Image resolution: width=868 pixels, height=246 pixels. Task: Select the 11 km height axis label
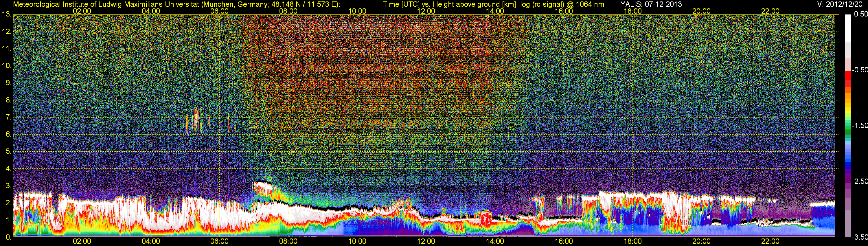pyautogui.click(x=6, y=49)
